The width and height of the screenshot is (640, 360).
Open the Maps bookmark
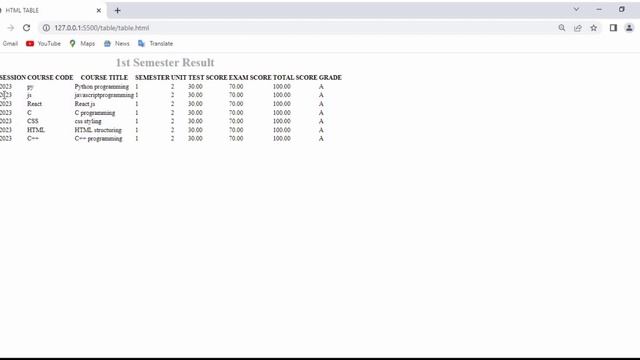(x=82, y=44)
